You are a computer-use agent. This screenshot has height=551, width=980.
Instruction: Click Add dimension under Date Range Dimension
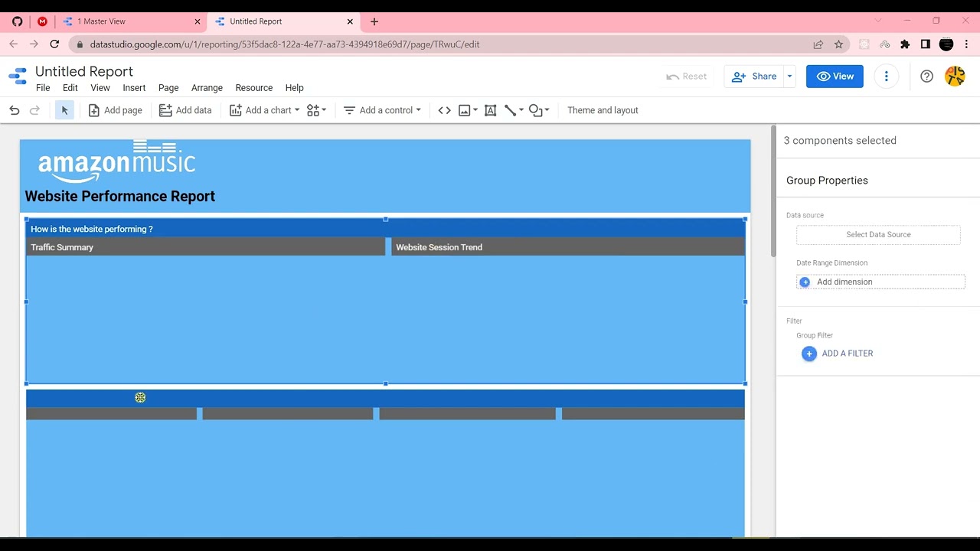pyautogui.click(x=880, y=282)
